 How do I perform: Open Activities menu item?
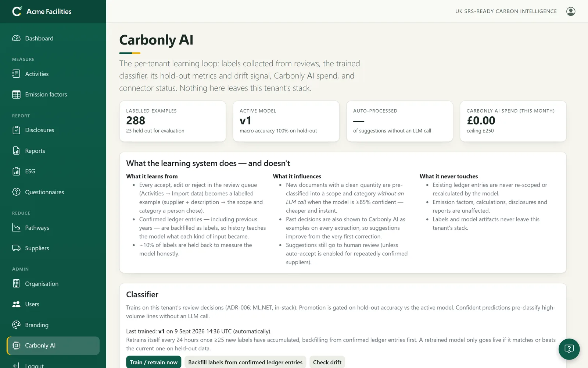click(x=53, y=74)
